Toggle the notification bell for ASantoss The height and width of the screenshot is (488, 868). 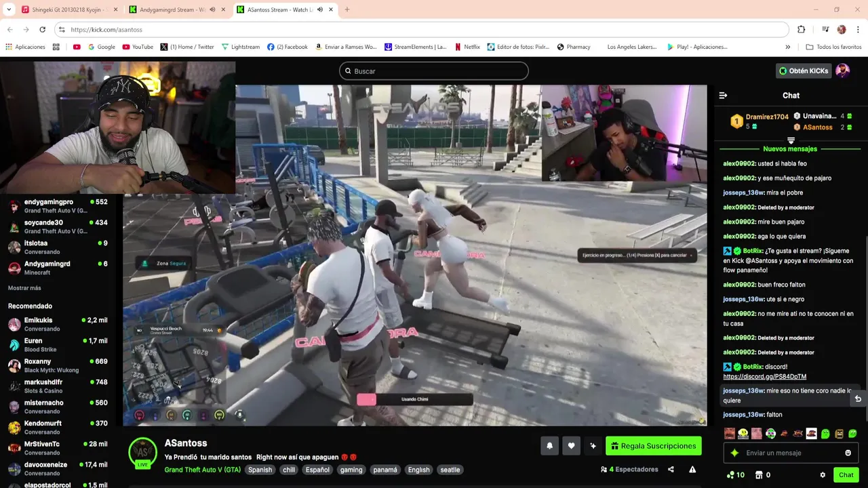pos(549,446)
